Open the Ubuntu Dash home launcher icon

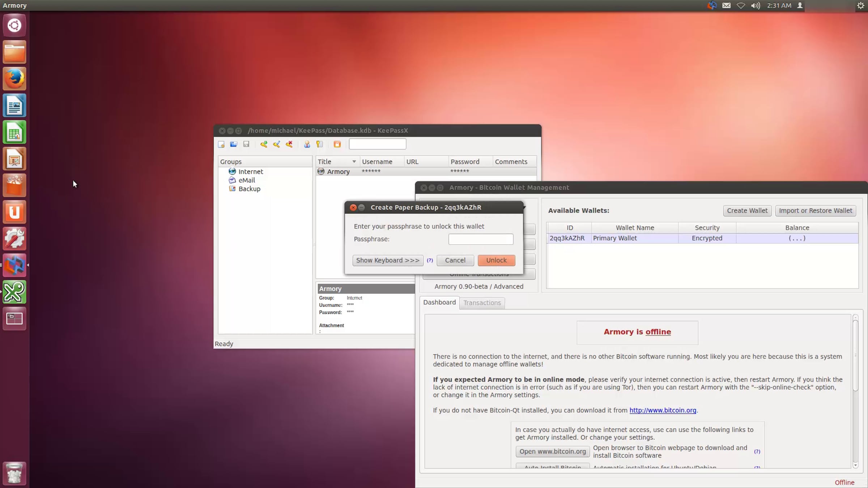14,25
